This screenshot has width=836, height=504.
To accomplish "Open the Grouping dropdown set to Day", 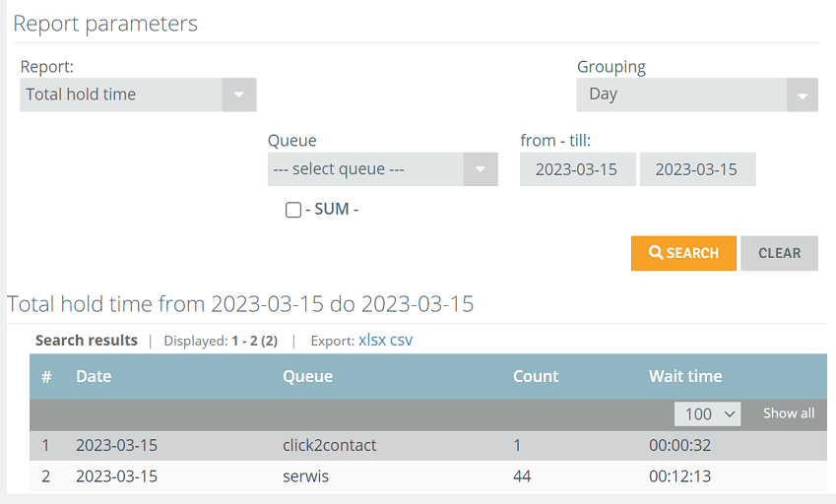I will click(x=697, y=94).
